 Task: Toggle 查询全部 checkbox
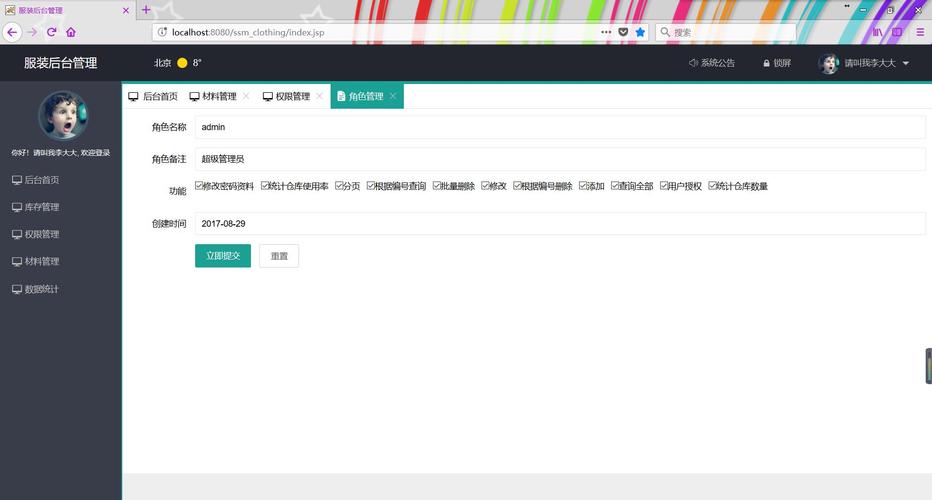pos(615,185)
